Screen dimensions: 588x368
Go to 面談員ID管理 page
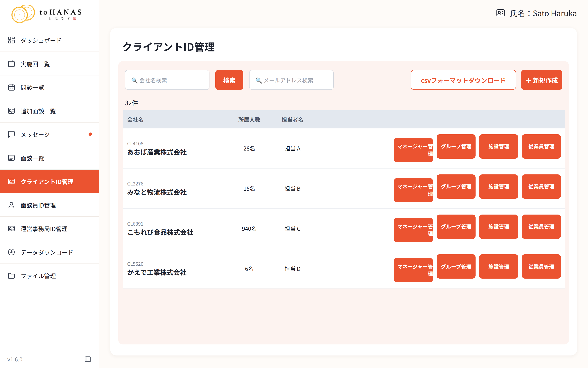point(50,205)
